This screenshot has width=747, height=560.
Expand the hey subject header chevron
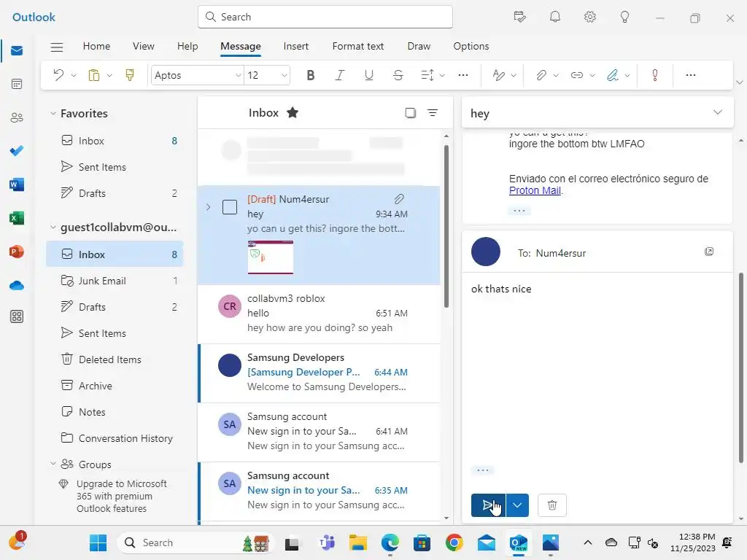point(718,112)
